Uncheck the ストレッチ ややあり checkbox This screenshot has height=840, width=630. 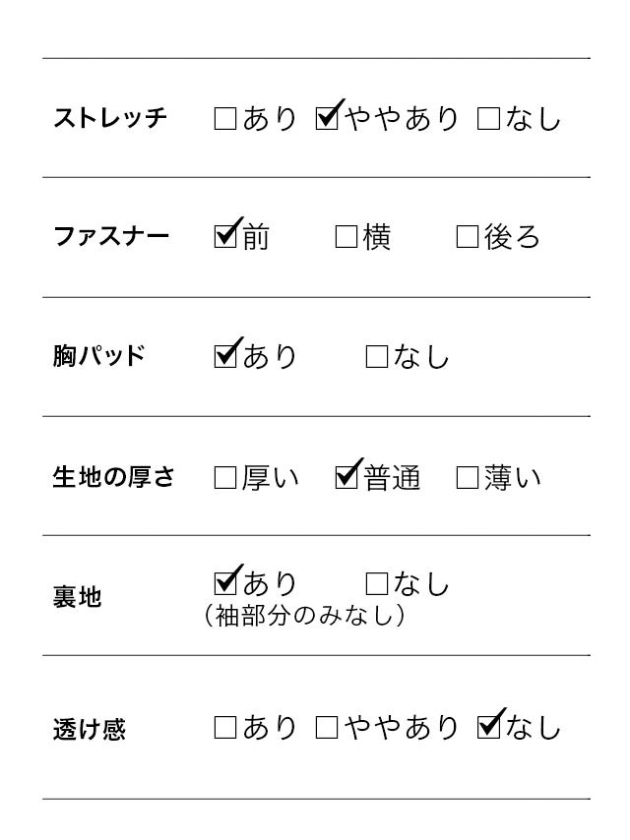click(x=327, y=120)
